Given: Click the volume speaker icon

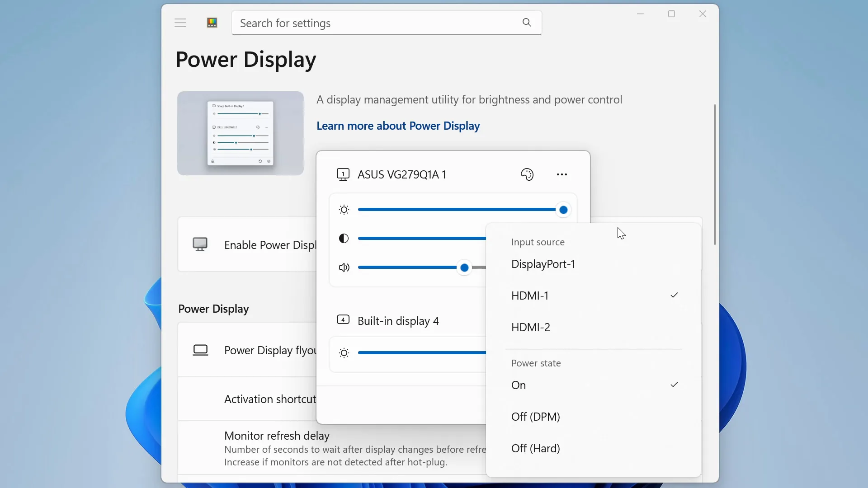Looking at the screenshot, I should pos(344,267).
